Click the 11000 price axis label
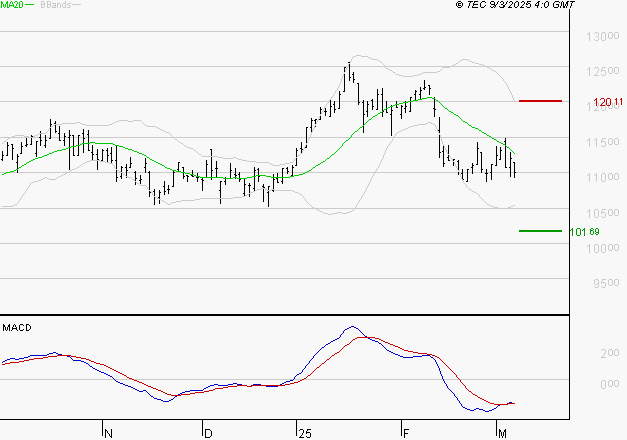The width and height of the screenshot is (627, 440). tap(603, 177)
